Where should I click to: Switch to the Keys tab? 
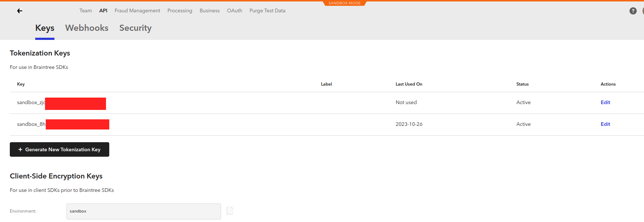click(45, 28)
